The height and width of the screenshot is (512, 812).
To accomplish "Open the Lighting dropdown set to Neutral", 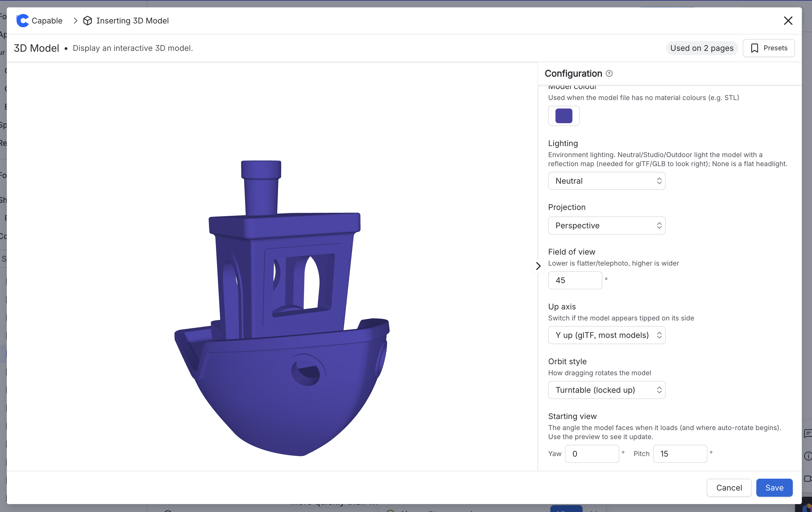I will [x=607, y=181].
